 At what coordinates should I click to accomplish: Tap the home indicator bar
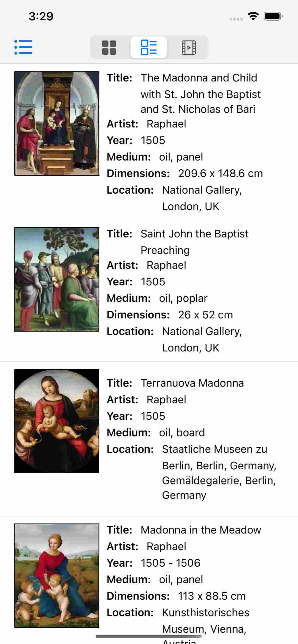(149, 636)
